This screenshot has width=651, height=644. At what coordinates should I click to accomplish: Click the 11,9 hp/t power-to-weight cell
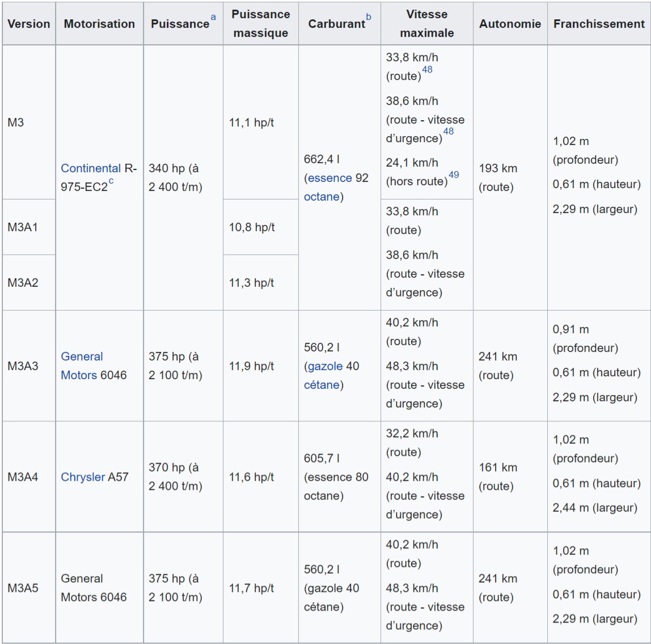[x=251, y=366]
